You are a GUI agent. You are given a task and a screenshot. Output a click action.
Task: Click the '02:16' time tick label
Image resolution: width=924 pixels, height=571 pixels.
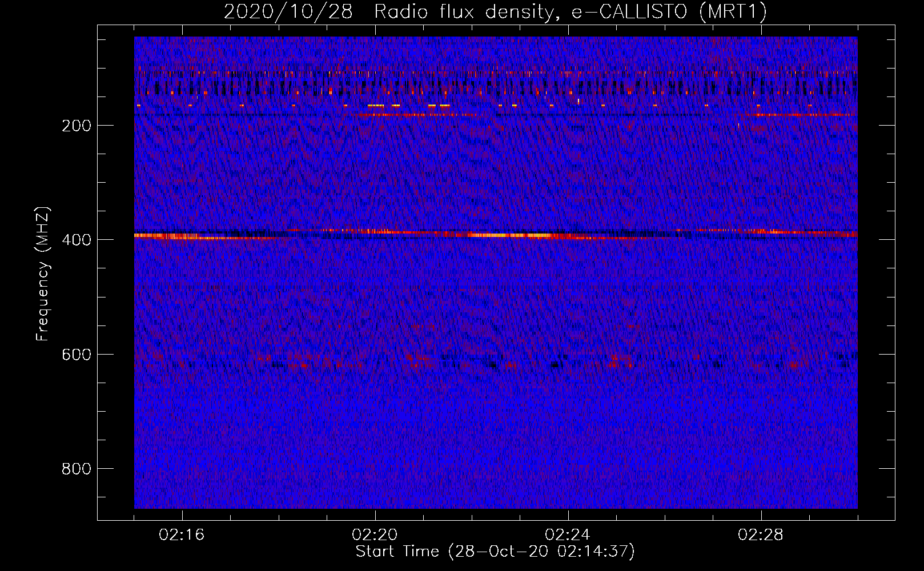182,534
